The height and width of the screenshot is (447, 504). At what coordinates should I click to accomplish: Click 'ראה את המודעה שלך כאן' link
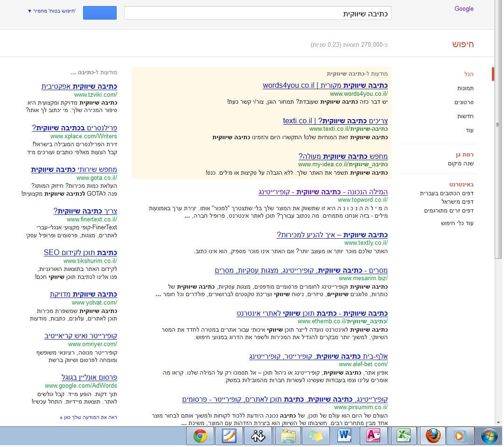tap(88, 418)
